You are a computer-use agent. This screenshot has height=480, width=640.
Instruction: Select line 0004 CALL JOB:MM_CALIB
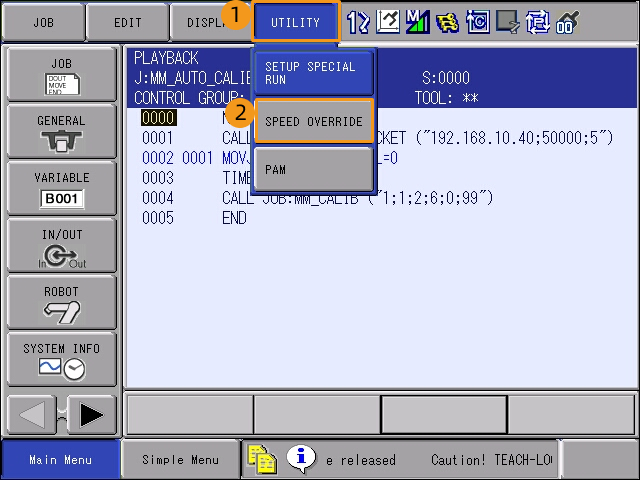click(x=318, y=198)
